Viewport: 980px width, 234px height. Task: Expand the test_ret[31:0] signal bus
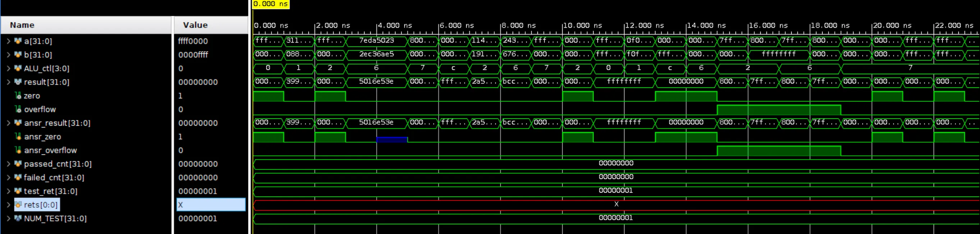[x=8, y=191]
